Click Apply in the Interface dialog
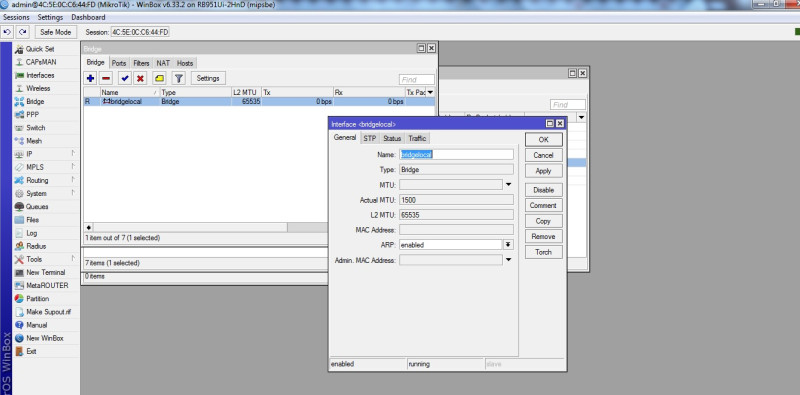800x395 pixels. tap(543, 171)
